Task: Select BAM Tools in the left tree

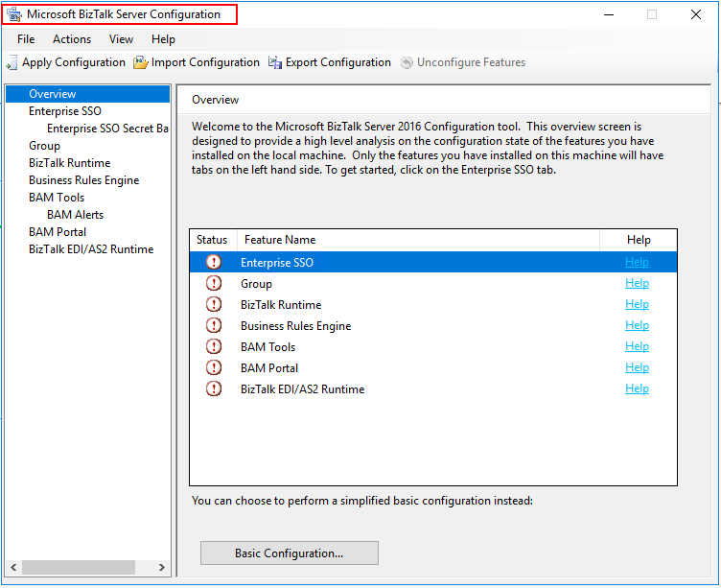Action: [x=57, y=198]
